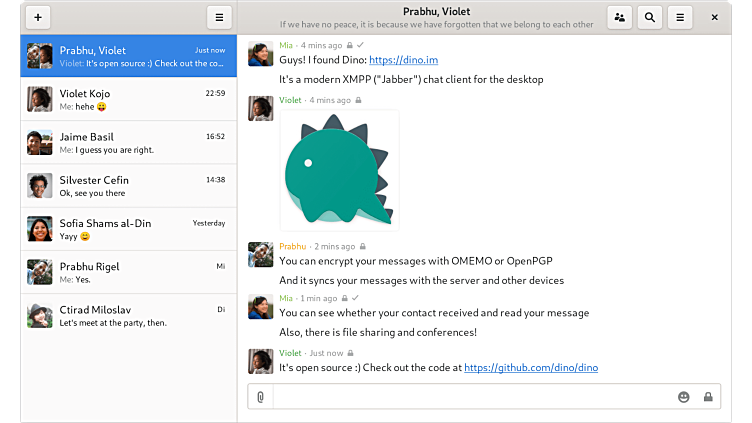This screenshot has width=752, height=423.
Task: Select the Violet Kojo conversation
Action: 128,100
